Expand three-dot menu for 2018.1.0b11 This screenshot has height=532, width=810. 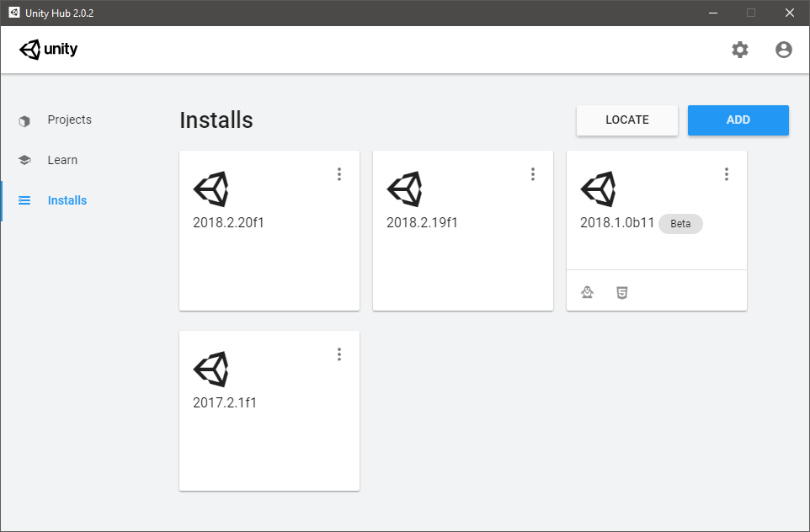[727, 174]
